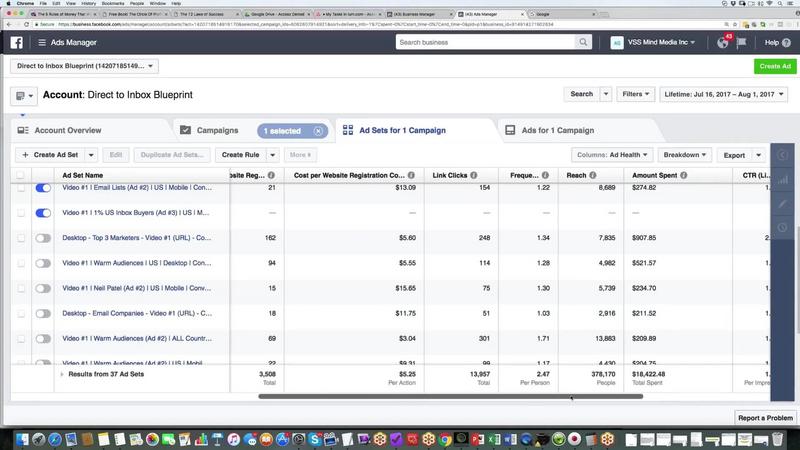Open the notifications globe icon

pos(722,43)
